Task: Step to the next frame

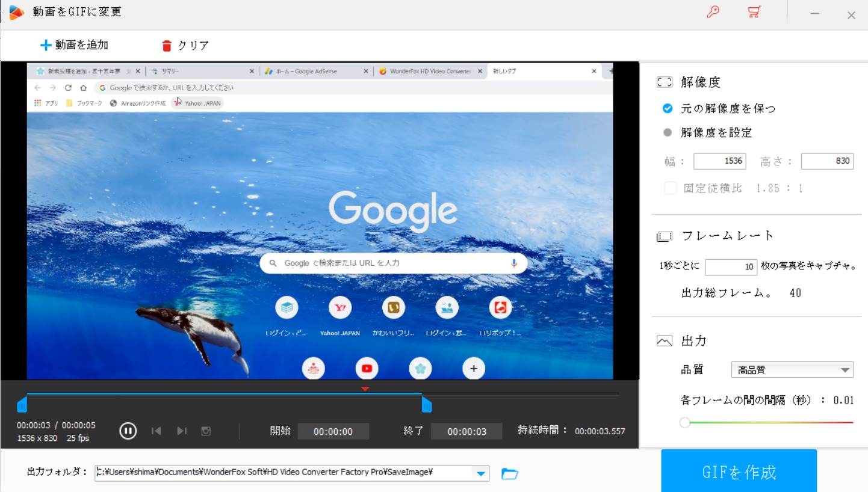Action: pyautogui.click(x=182, y=431)
